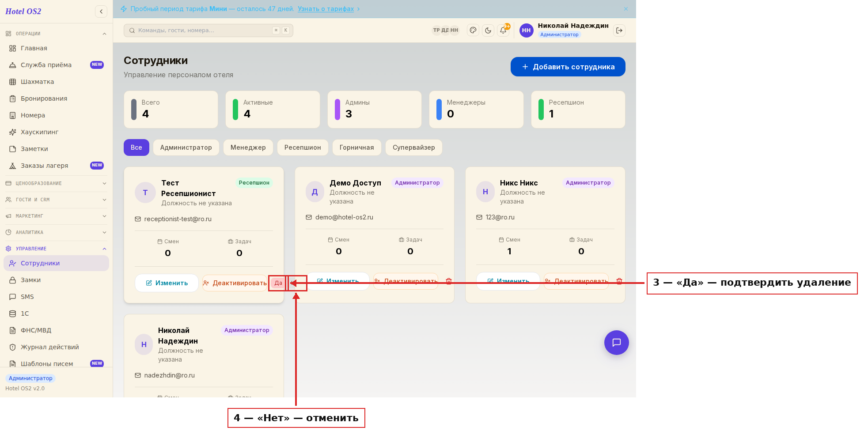
Task: Open Заказы лагеря in sidebar
Action: (x=56, y=166)
